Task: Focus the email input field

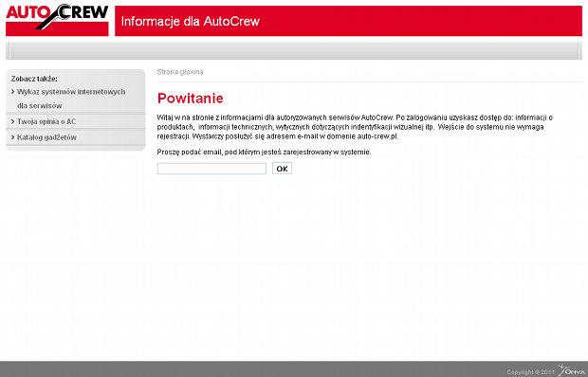Action: coord(211,169)
